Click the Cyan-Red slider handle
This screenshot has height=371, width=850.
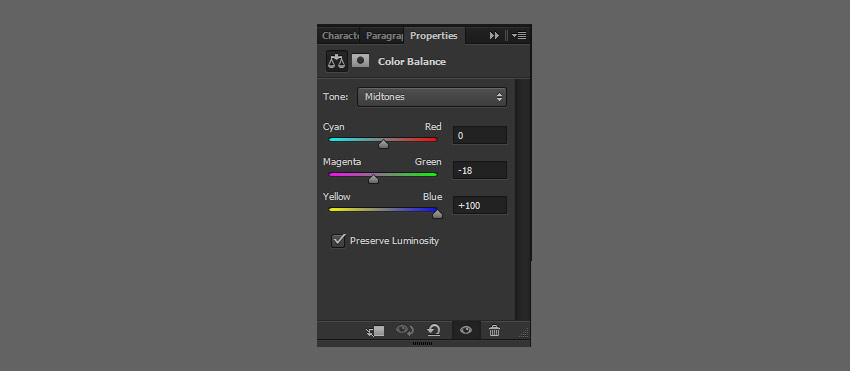point(383,145)
